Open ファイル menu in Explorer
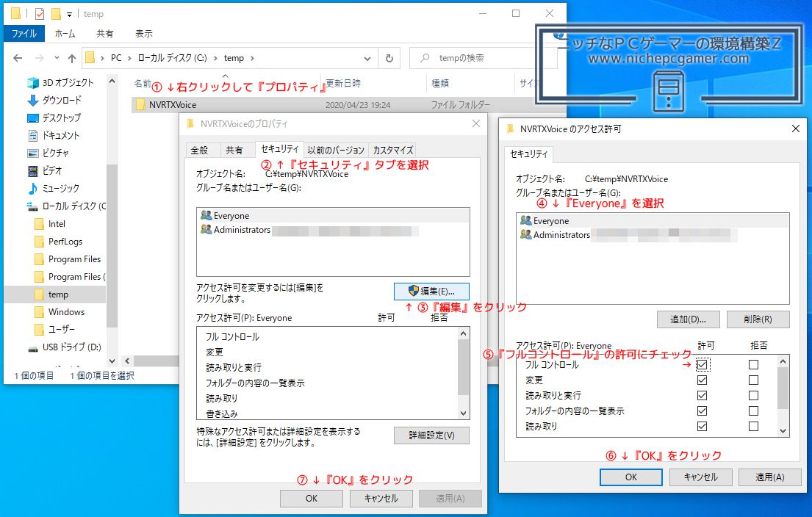Viewport: 812px width, 517px height. point(24,34)
